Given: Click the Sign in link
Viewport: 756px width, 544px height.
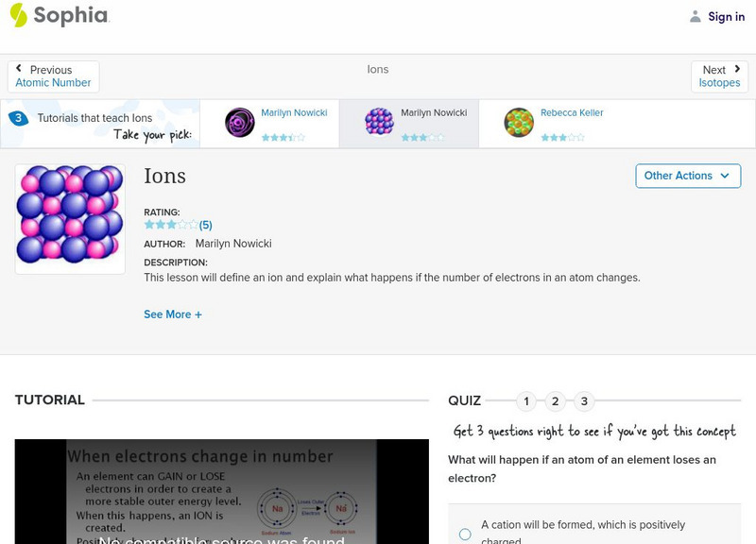Looking at the screenshot, I should pyautogui.click(x=726, y=16).
